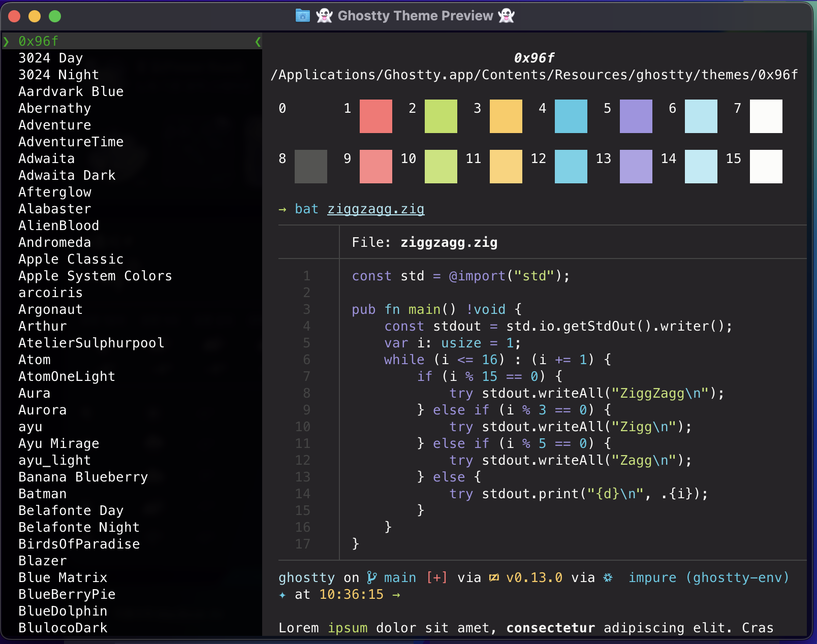Screen dimensions: 817x644
Task: Click the bright red palette color 9 swatch
Action: [376, 167]
